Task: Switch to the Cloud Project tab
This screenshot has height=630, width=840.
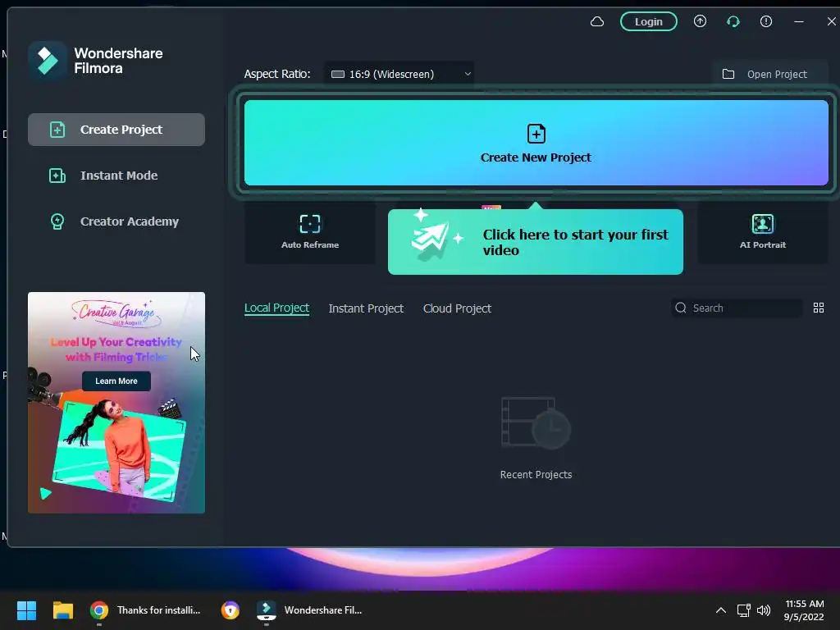Action: point(457,308)
